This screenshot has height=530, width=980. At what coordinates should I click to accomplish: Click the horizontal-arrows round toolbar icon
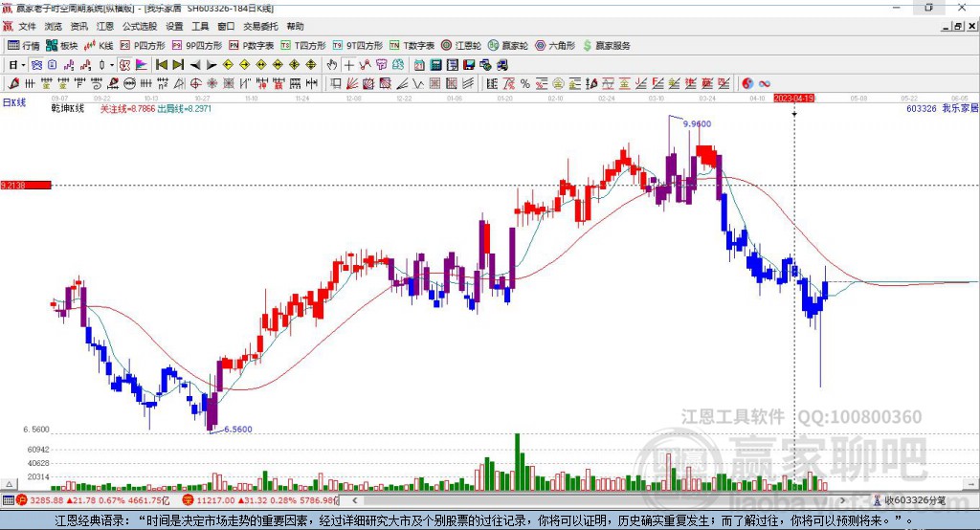[129, 84]
